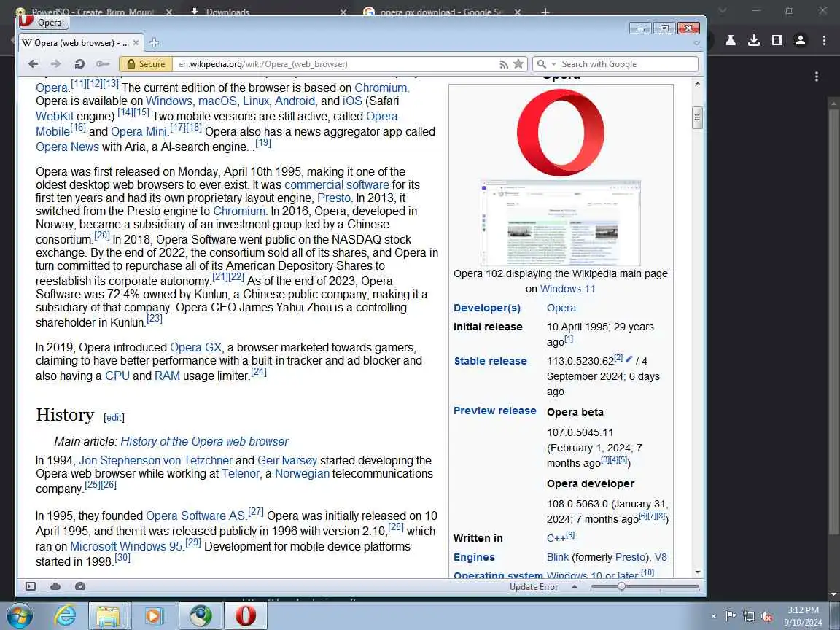
Task: Toggle the panel button in the Opera status bar
Action: (x=31, y=586)
